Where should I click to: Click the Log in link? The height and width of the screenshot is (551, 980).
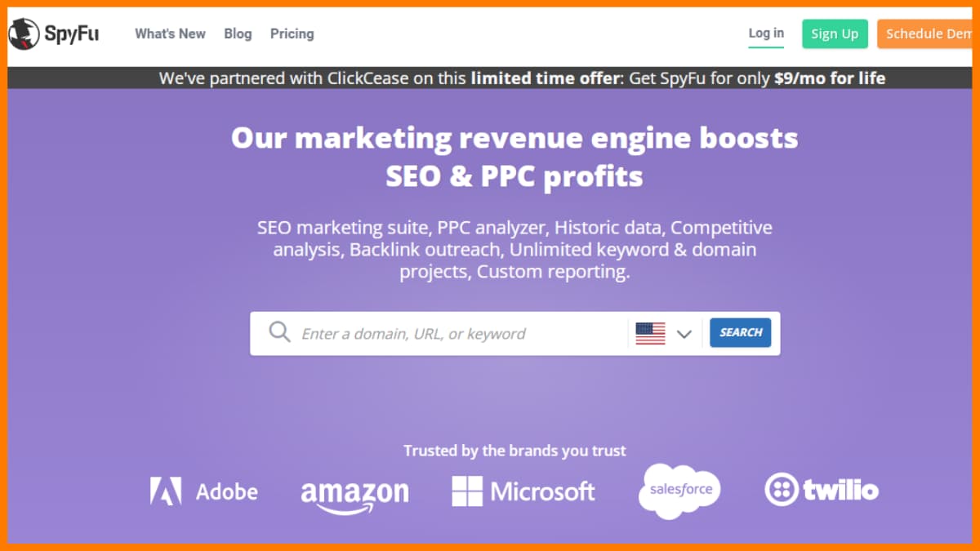click(766, 33)
